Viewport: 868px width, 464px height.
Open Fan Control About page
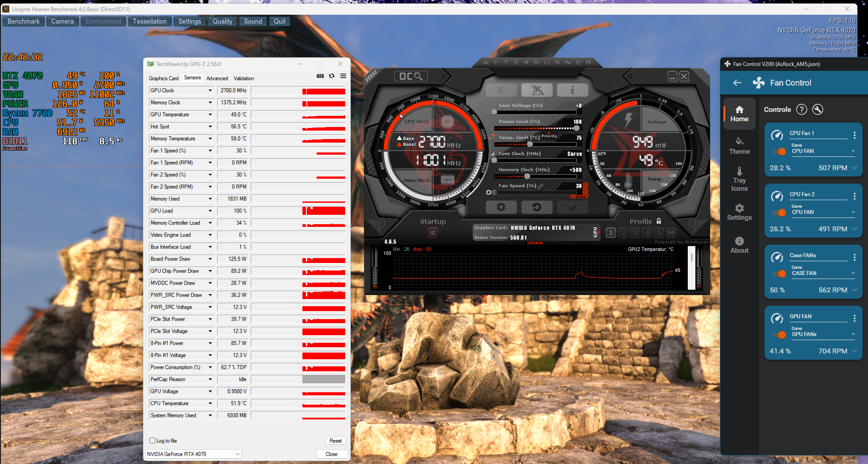(x=739, y=245)
